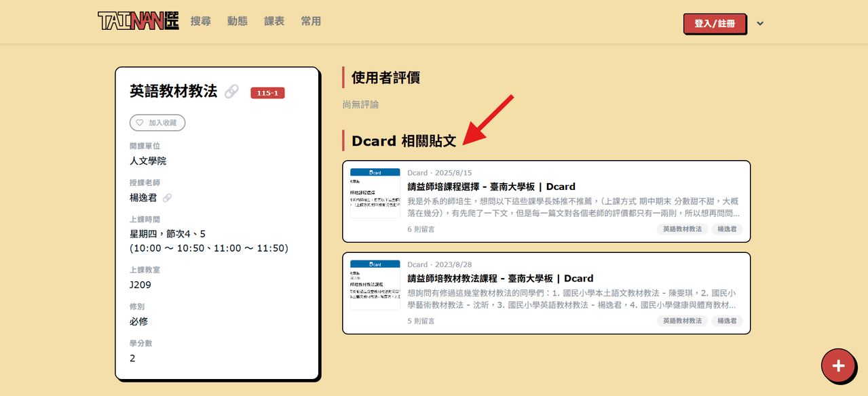Click 6 則留言 comment count
868x396 pixels.
[x=421, y=229]
